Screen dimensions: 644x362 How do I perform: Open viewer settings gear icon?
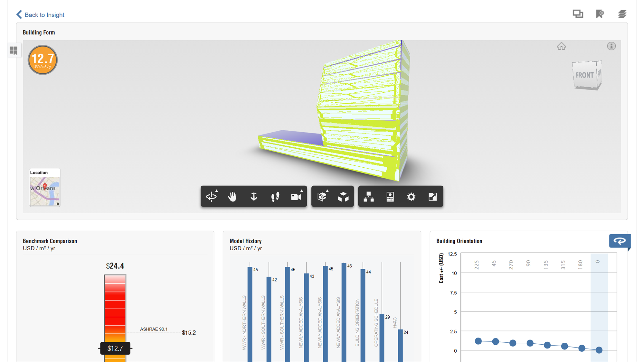tap(411, 197)
